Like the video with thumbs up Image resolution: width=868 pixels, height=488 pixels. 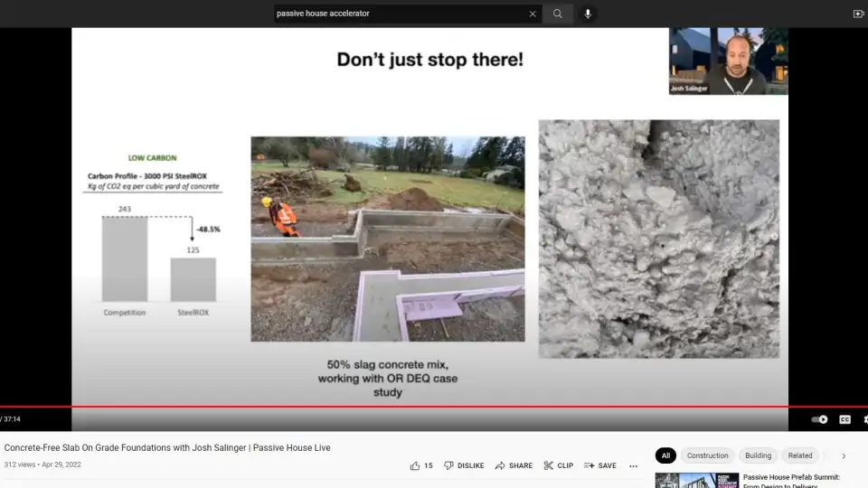pos(420,465)
